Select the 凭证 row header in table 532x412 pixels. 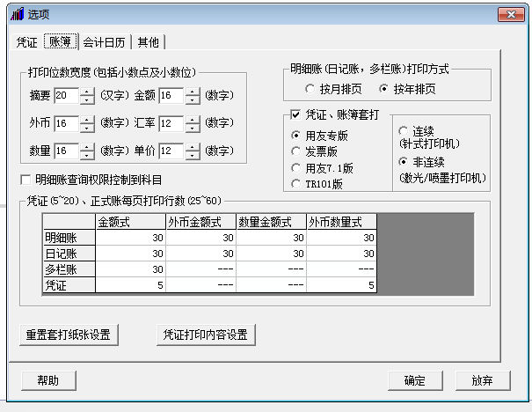(69, 285)
